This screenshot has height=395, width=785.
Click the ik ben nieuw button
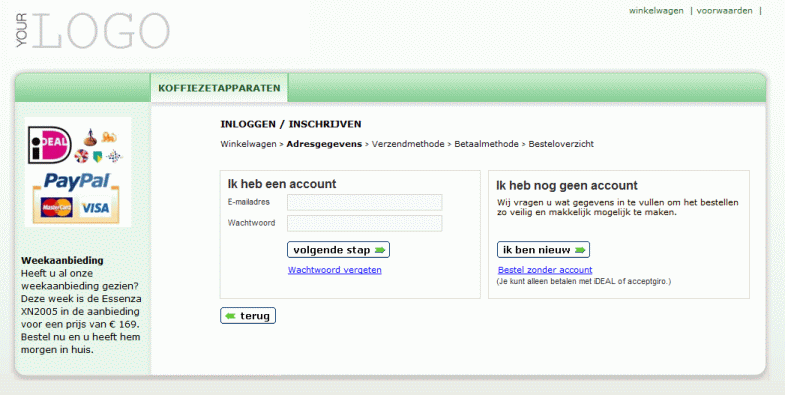543,250
